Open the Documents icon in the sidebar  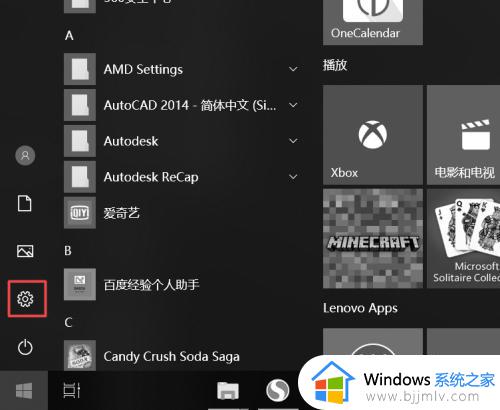(x=25, y=203)
